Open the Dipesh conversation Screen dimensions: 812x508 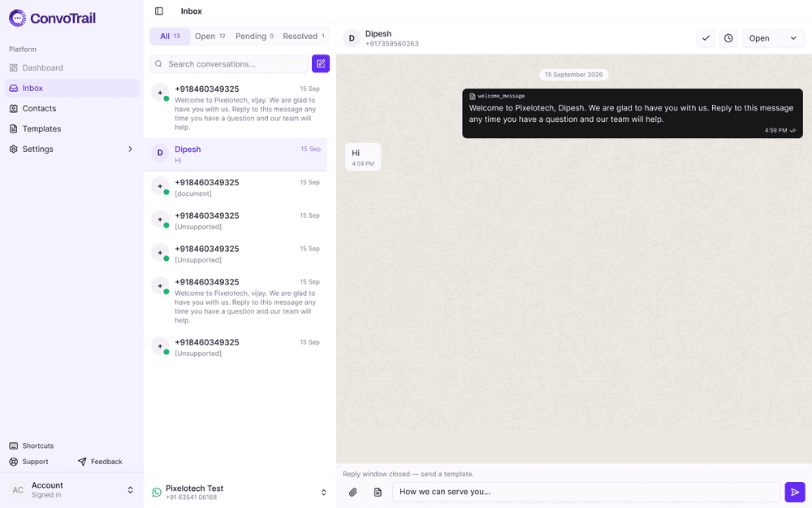tap(235, 154)
